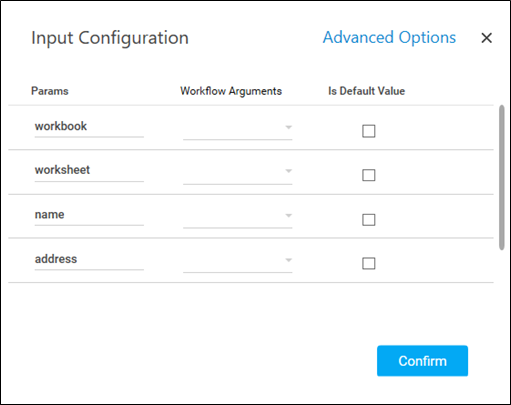511x405 pixels.
Task: Open worksheet workflow argument dropdown arrow
Action: 289,171
